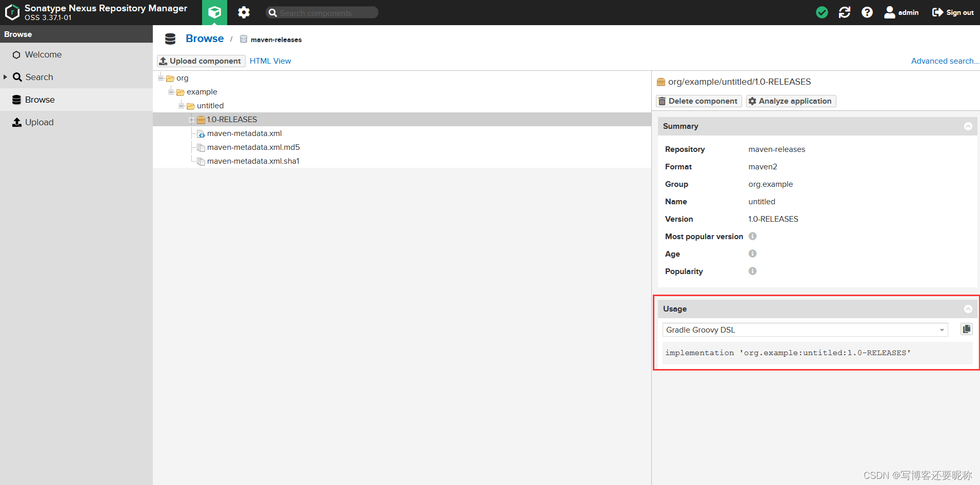Click the green system status check icon

tap(822, 12)
